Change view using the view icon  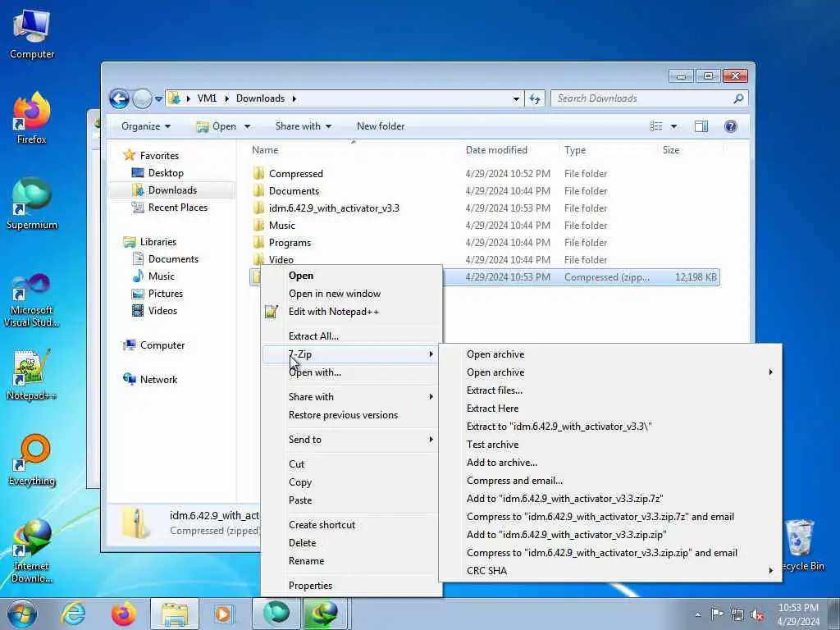click(656, 126)
